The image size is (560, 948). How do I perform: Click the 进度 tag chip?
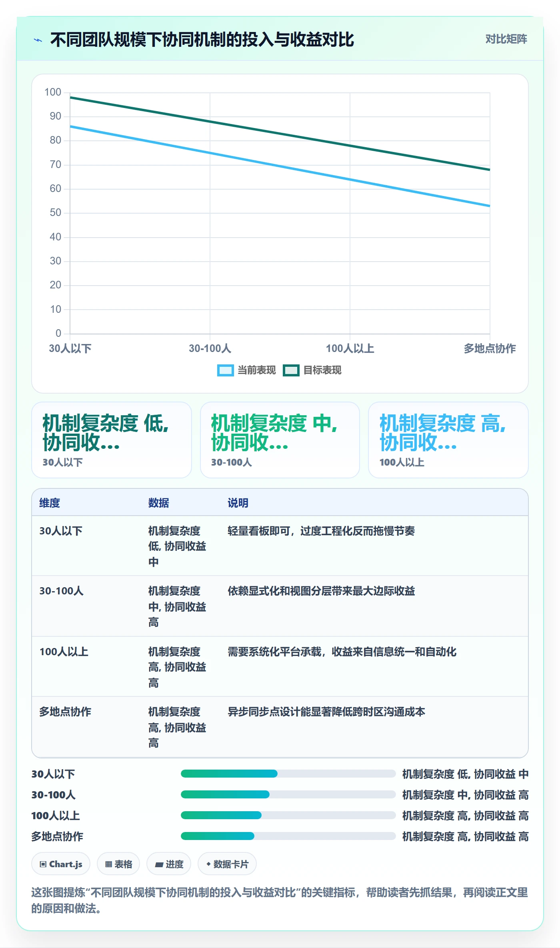169,864
